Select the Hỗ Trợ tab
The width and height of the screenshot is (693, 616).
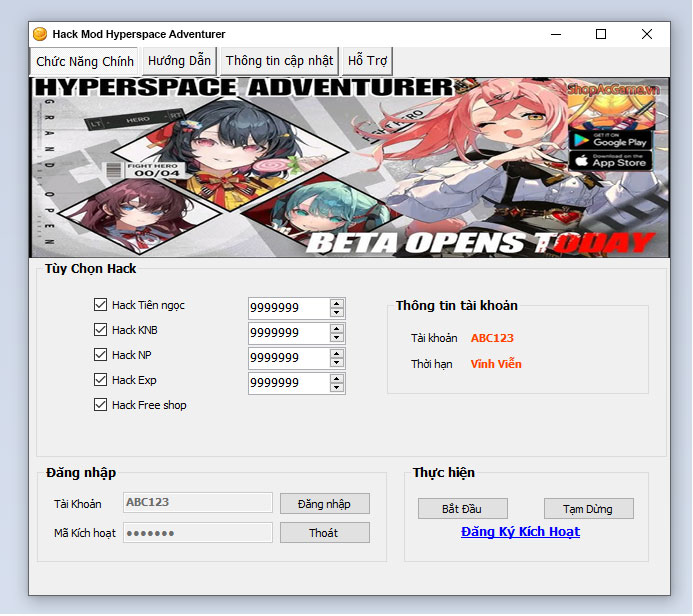pos(367,61)
